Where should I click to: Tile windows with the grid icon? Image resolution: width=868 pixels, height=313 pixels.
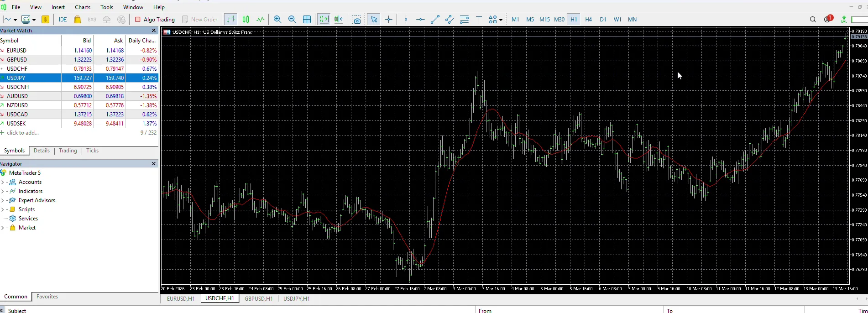[307, 20]
